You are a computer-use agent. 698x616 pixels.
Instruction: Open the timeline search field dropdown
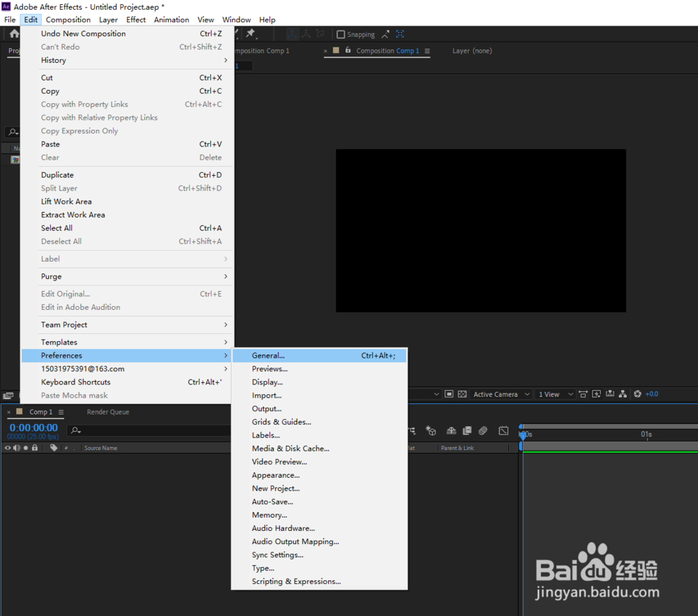click(x=76, y=430)
